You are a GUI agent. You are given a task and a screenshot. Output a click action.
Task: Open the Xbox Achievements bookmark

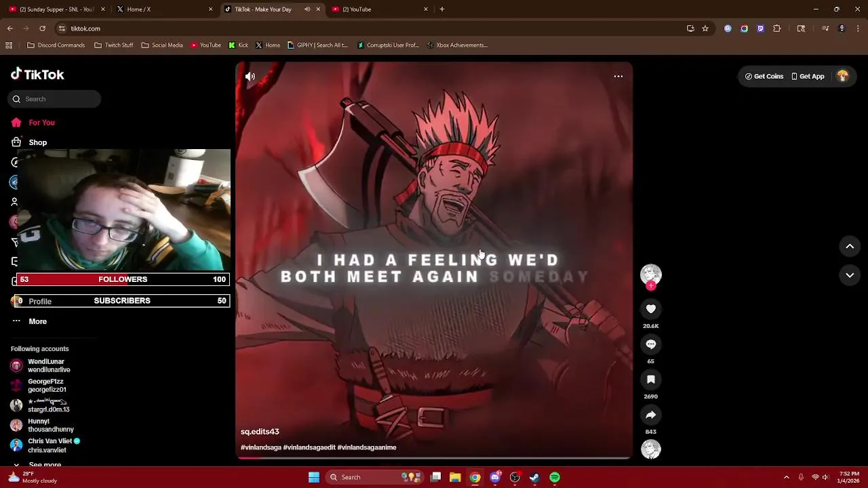(457, 45)
